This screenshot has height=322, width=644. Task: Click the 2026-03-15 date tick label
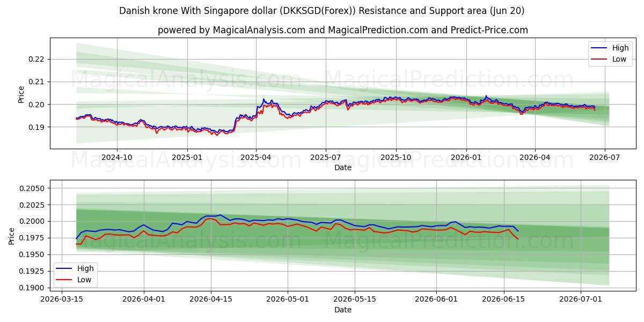(62, 299)
